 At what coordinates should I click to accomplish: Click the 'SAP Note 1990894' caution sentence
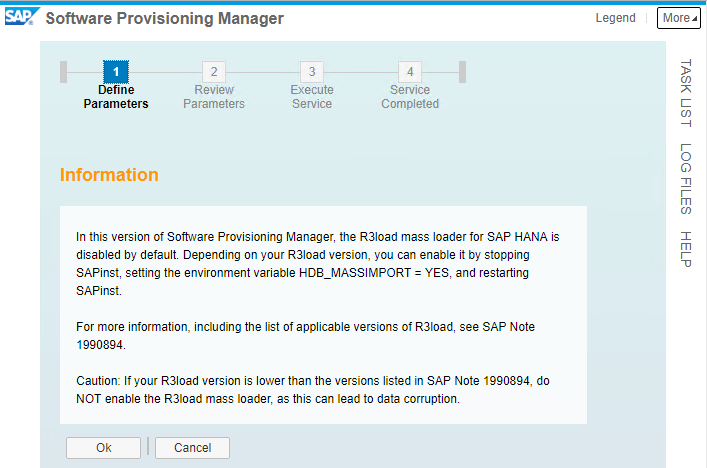[x=313, y=390]
